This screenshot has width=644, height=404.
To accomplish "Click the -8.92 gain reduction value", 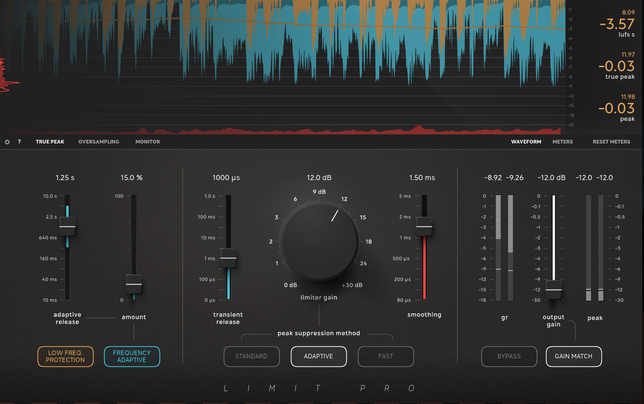I will pos(493,178).
